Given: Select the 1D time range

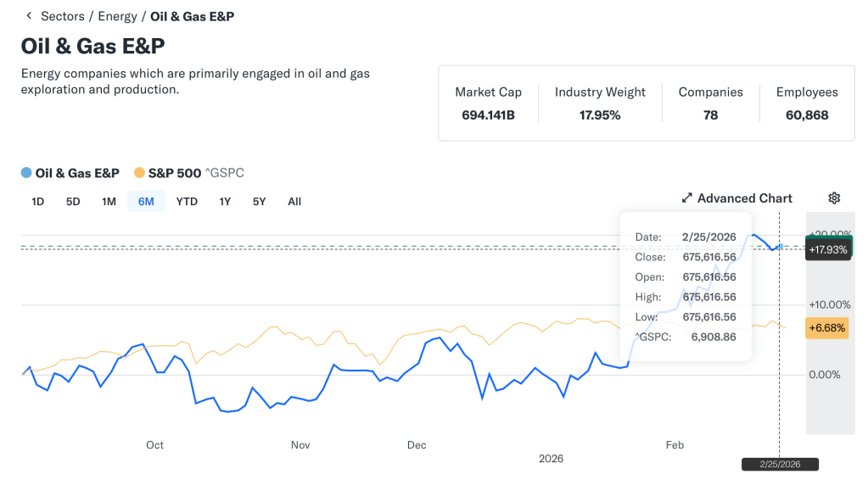Looking at the screenshot, I should click(x=37, y=202).
